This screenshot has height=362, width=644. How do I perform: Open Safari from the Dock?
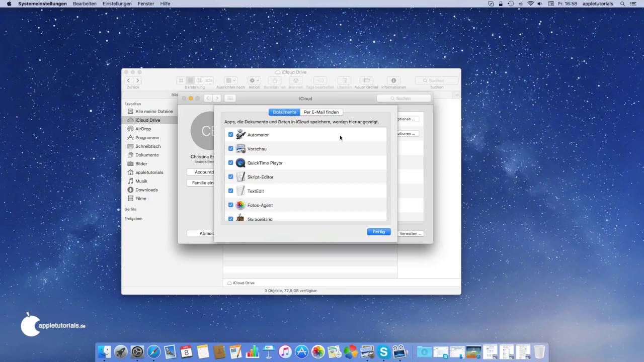[x=153, y=352]
